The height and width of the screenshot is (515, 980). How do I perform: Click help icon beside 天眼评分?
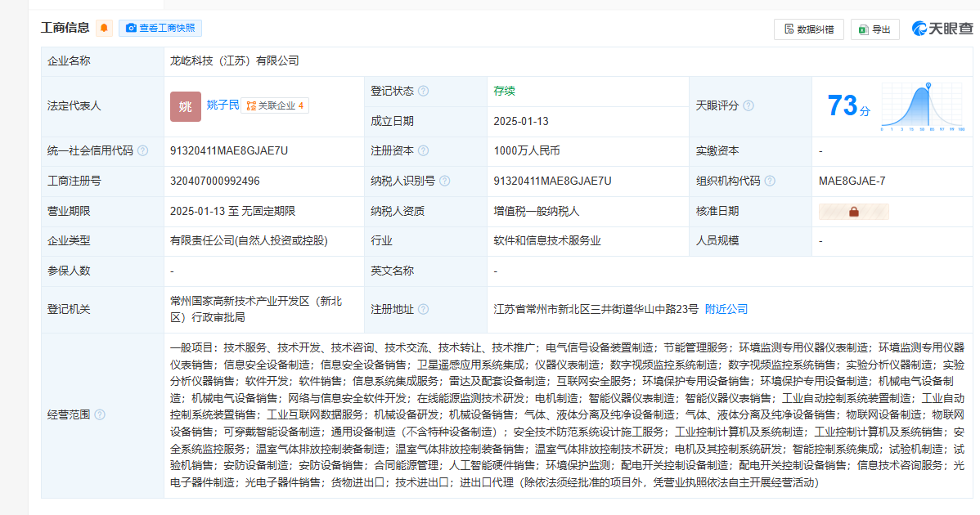pyautogui.click(x=748, y=106)
